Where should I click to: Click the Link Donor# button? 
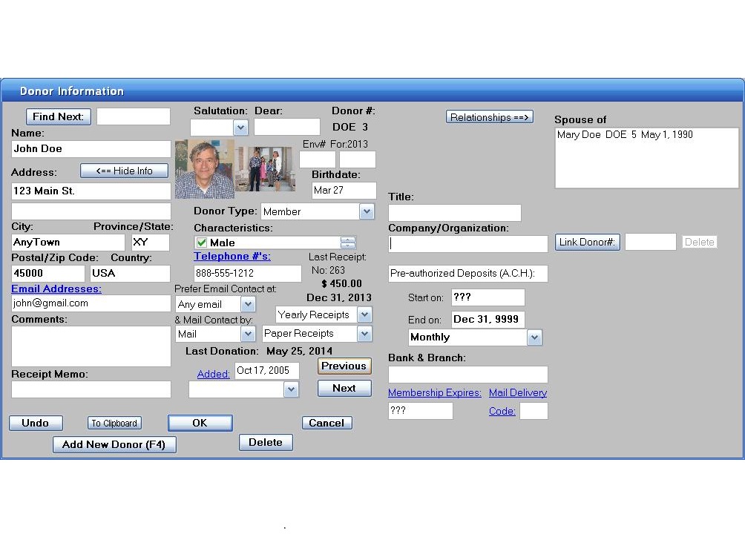coord(588,243)
